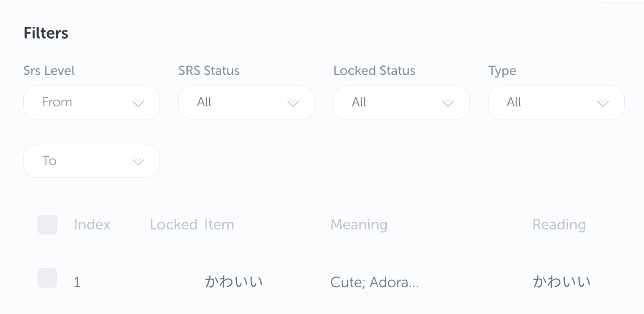The height and width of the screenshot is (314, 644).
Task: Click the Meaning column header
Action: [358, 225]
